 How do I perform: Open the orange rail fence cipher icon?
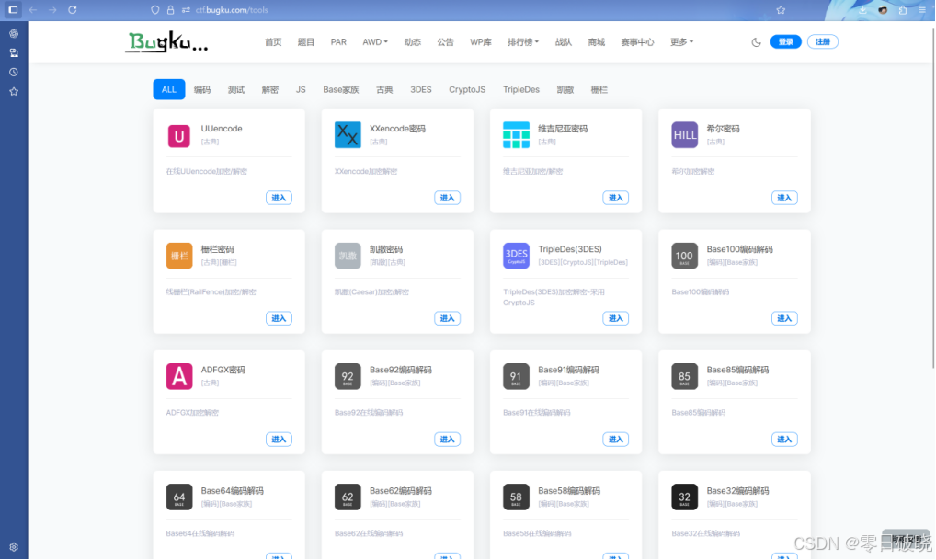[x=179, y=257]
